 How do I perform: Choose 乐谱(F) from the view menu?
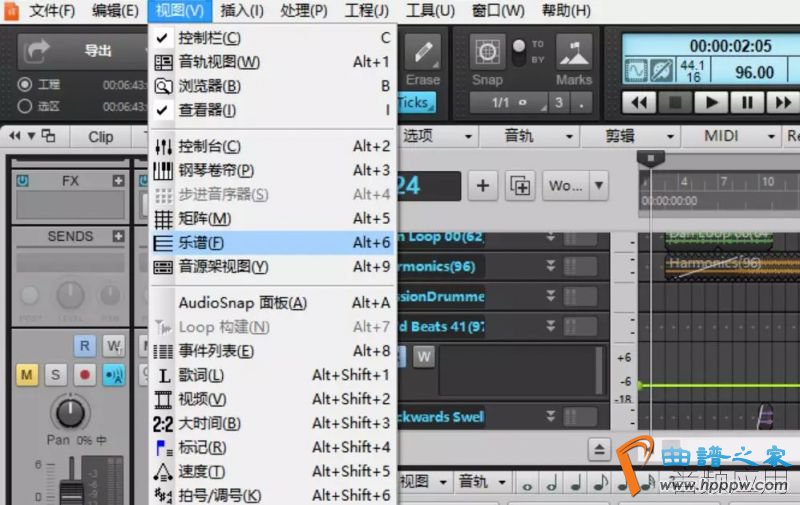point(201,242)
